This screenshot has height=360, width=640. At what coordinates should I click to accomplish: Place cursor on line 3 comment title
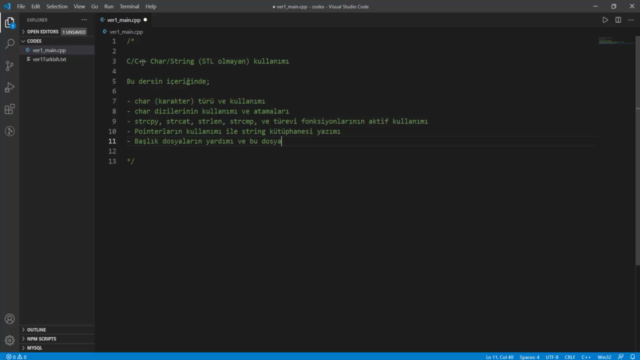[208, 61]
